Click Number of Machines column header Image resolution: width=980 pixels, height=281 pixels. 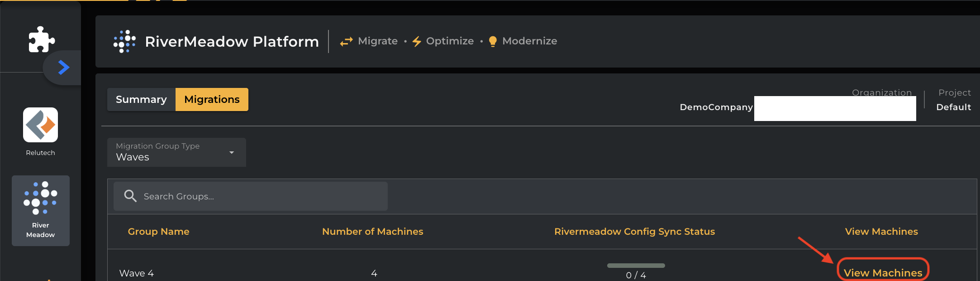coord(372,232)
